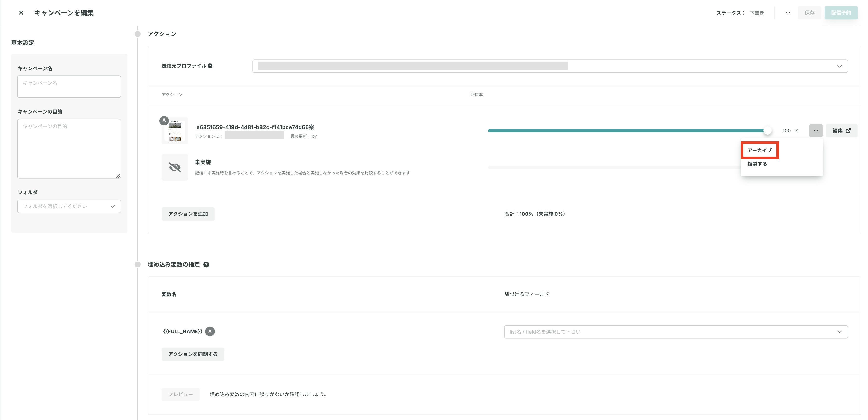The image size is (868, 420).
Task: Click the プレビュー button
Action: [181, 394]
